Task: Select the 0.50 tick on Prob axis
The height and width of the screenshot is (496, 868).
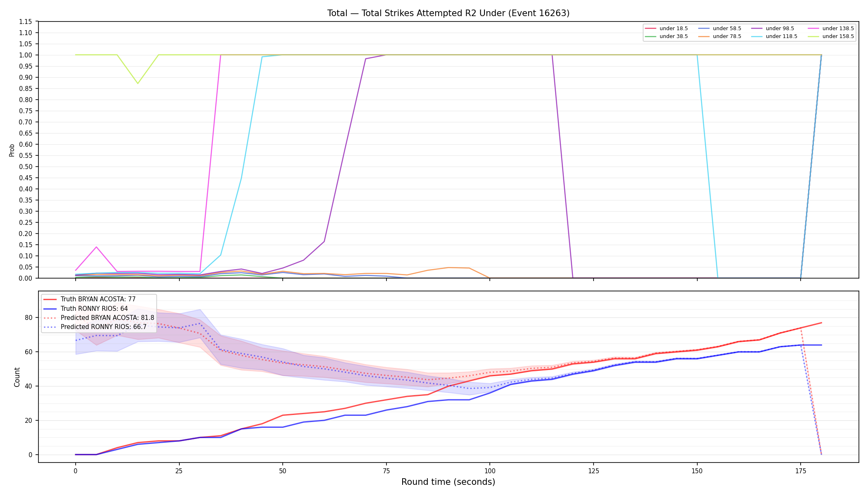Action: point(26,167)
